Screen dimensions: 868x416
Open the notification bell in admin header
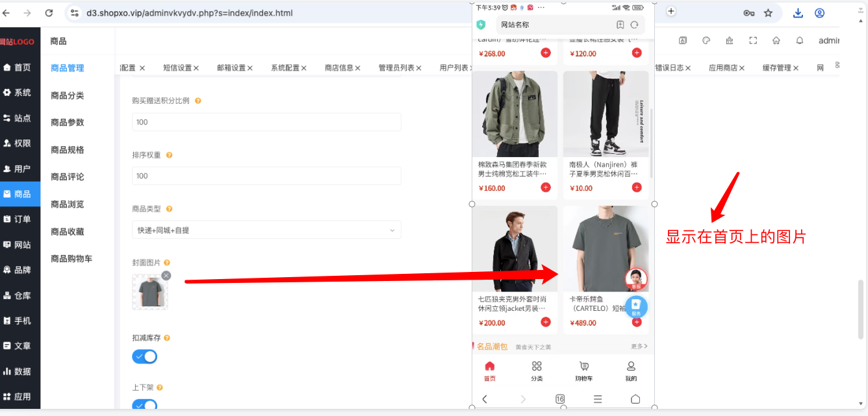tap(800, 40)
